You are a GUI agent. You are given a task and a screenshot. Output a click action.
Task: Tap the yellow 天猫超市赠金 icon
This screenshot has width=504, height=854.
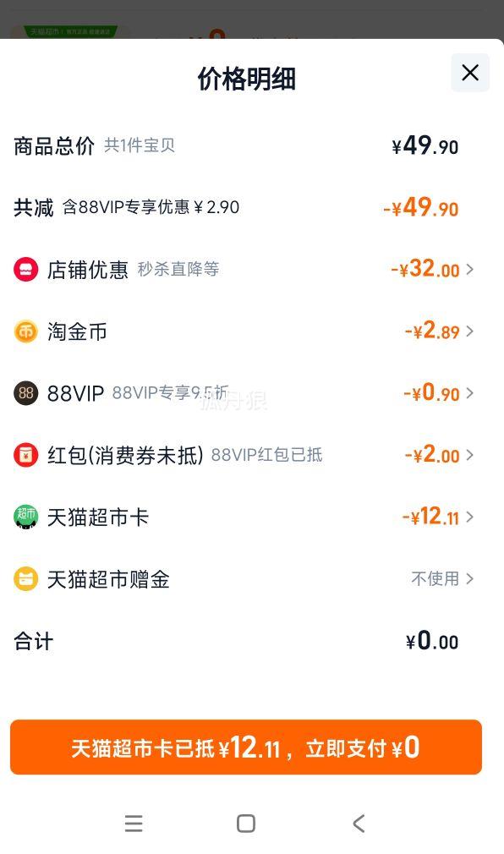[25, 579]
